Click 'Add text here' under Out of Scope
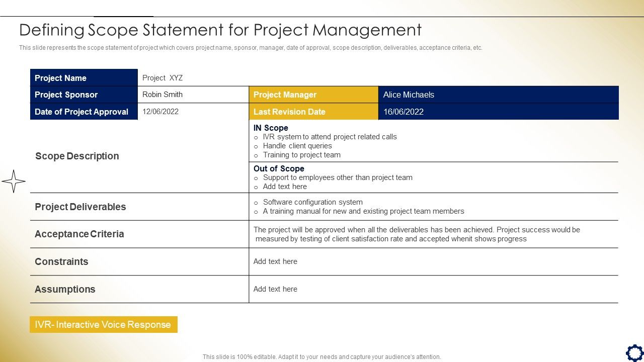644x362 pixels. [x=285, y=187]
